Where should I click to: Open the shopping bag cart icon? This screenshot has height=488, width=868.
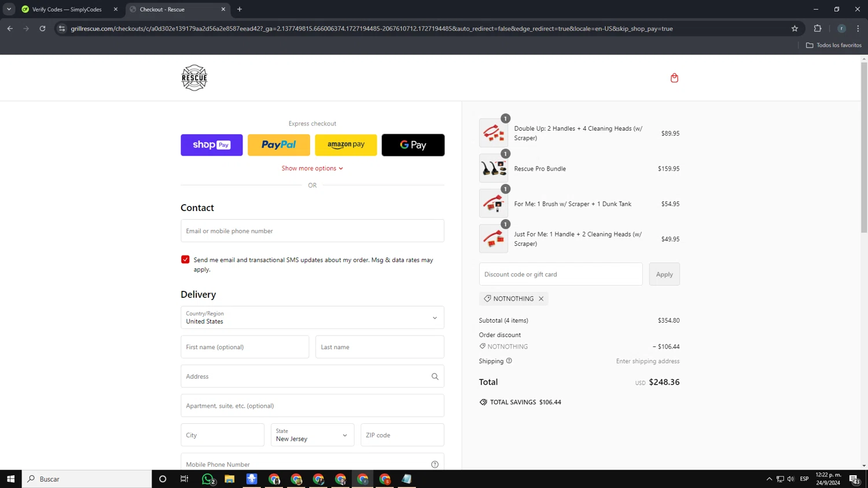pos(674,78)
